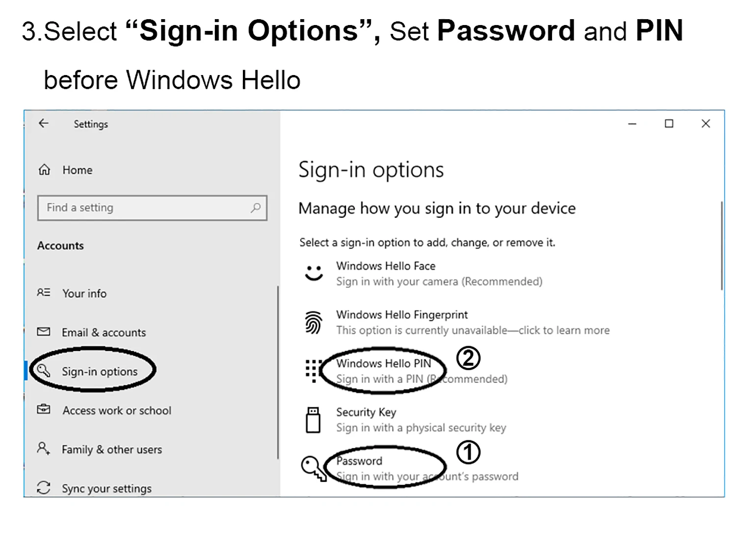Click the Access work or school briefcase icon
736x560 pixels.
pyautogui.click(x=44, y=409)
